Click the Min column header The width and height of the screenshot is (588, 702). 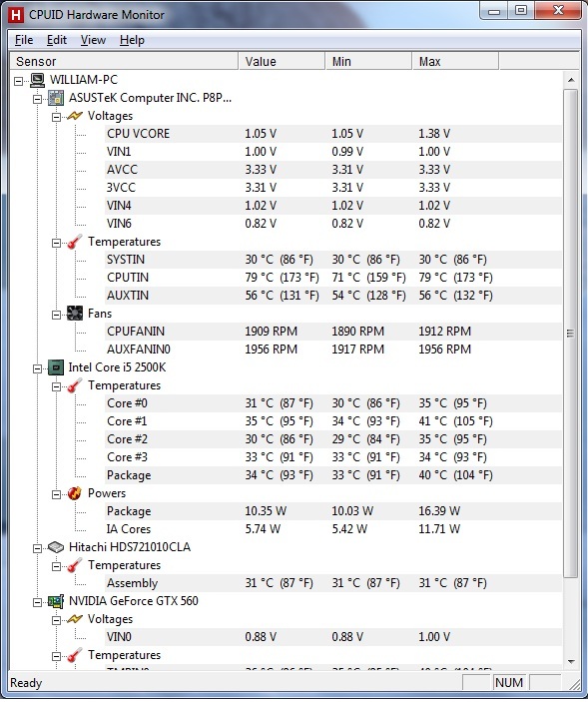368,61
